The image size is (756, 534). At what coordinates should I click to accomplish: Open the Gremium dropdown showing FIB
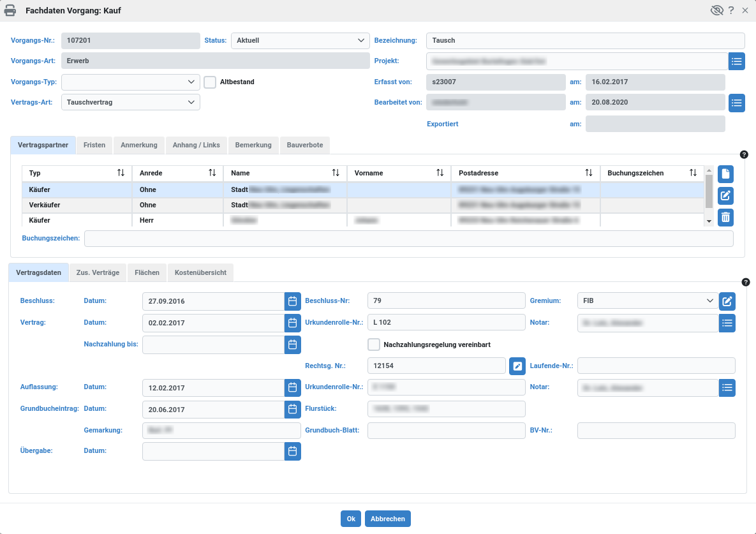click(647, 301)
